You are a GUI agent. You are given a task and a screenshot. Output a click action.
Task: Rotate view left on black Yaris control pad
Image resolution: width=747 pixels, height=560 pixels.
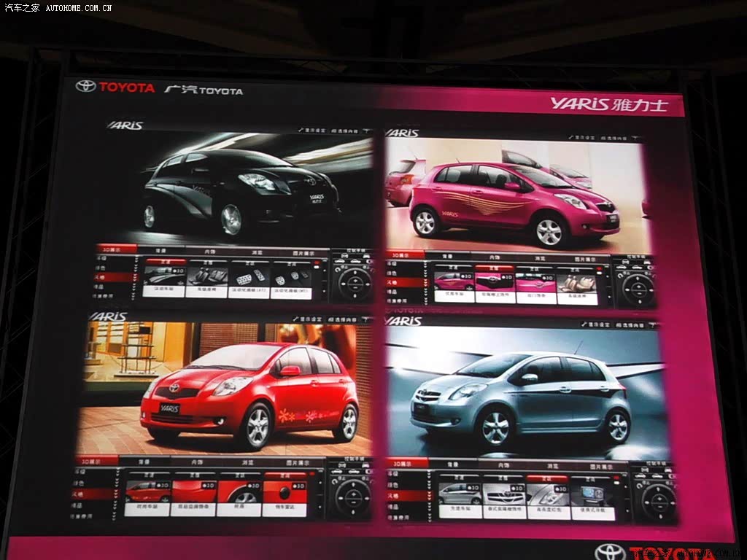point(343,284)
